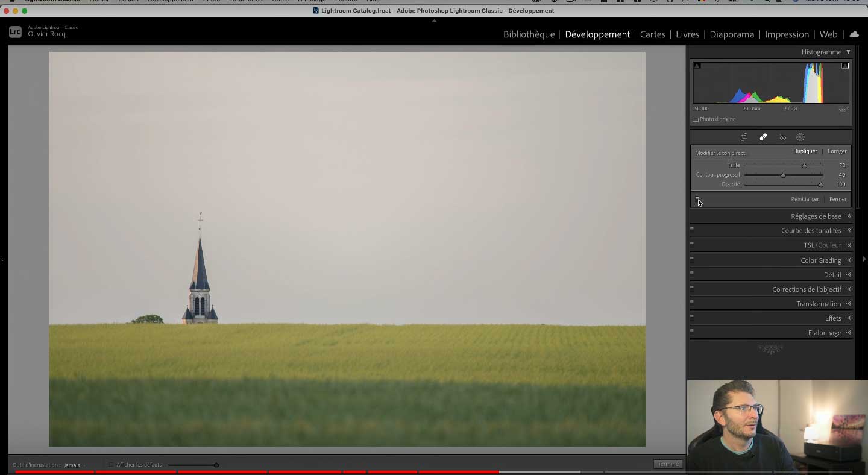Click the Opacité value 100
Screen dimensions: 868x475
pos(841,184)
